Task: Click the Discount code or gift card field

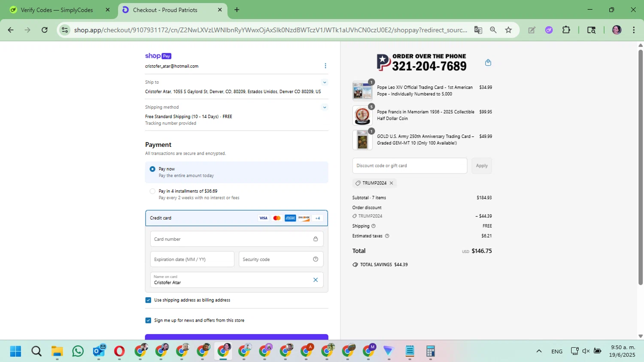Action: point(410,166)
